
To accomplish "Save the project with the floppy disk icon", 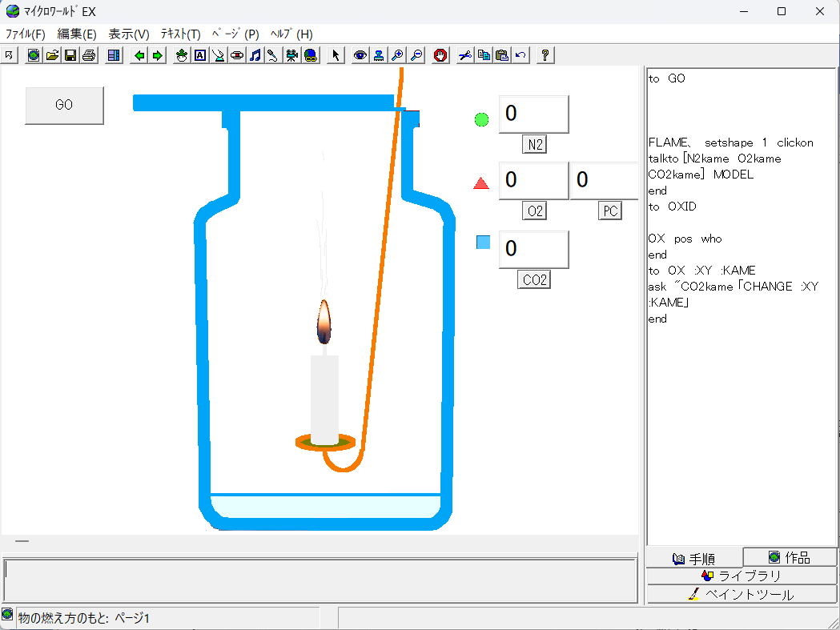I will point(70,55).
